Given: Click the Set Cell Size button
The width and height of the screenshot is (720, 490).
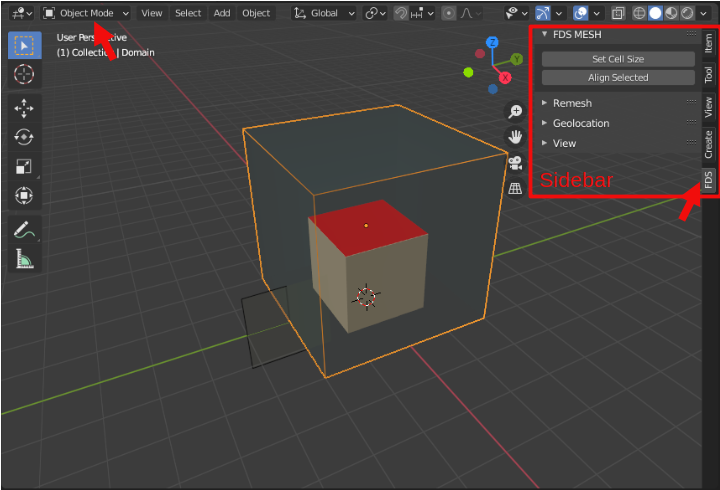Looking at the screenshot, I should point(618,59).
